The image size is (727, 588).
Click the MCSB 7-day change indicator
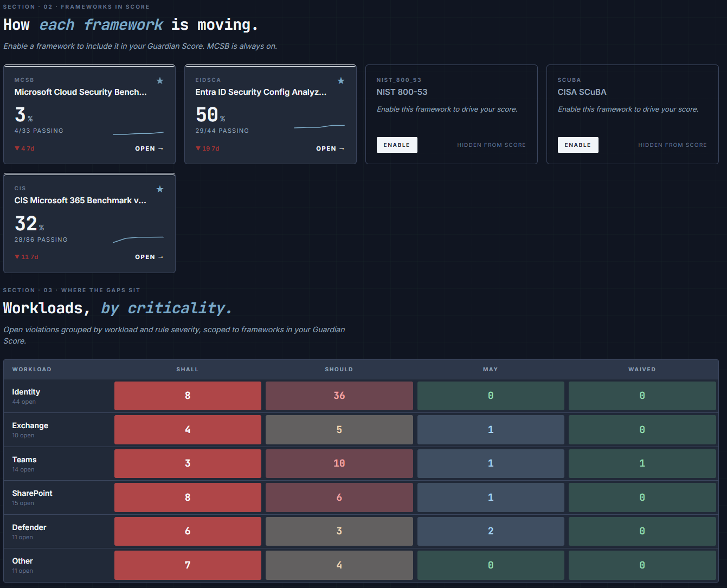click(24, 148)
